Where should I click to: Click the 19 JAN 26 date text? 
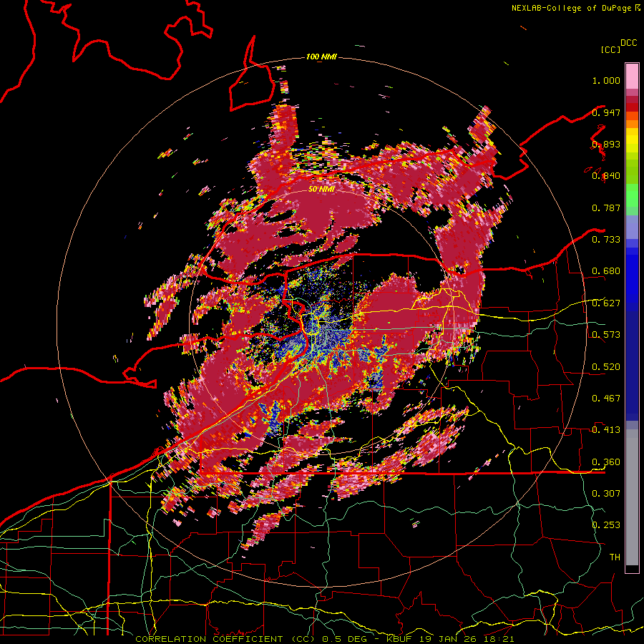[x=449, y=639]
